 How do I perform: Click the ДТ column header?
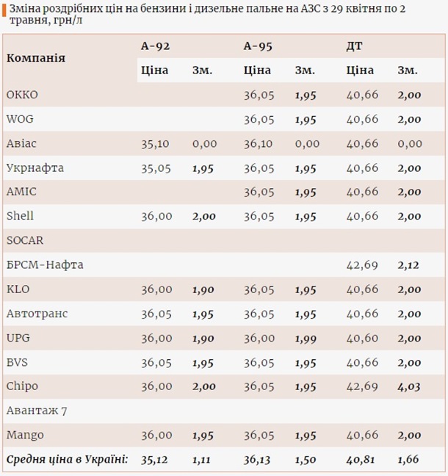(x=354, y=46)
